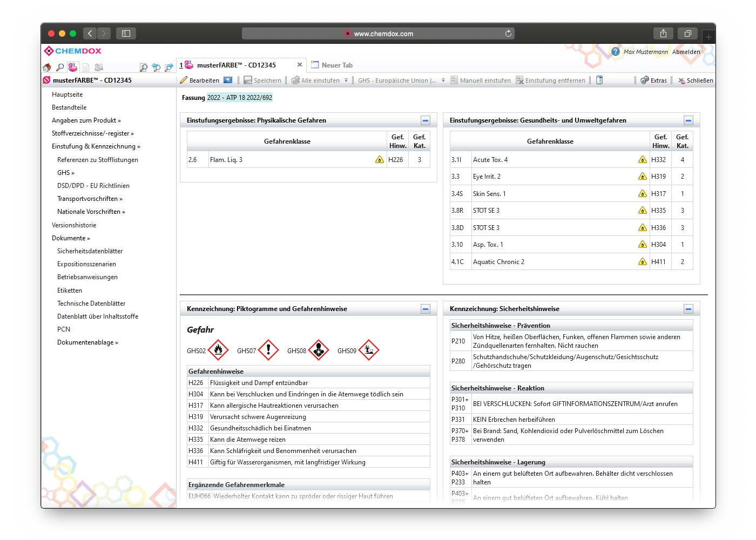The height and width of the screenshot is (540, 756).
Task: Click the GHS09 environment pictogram
Action: point(369,350)
